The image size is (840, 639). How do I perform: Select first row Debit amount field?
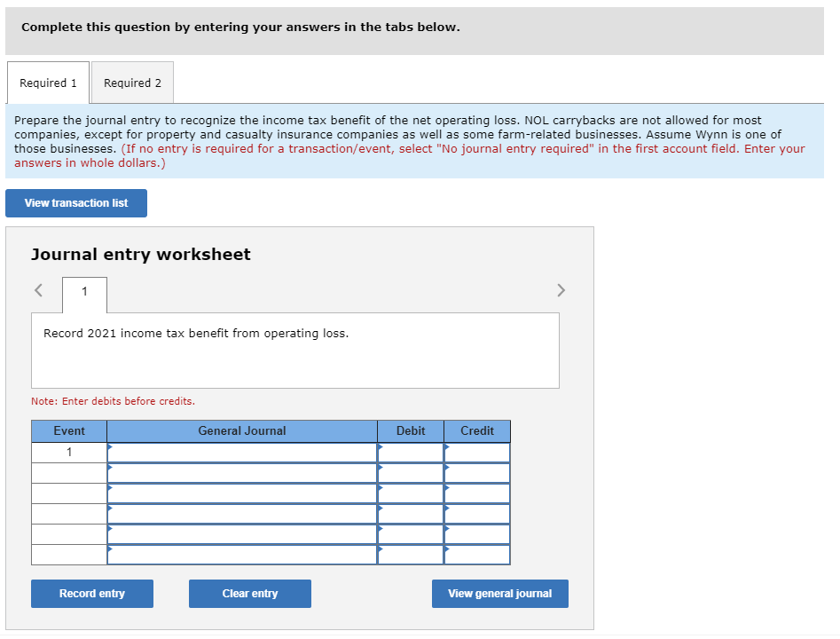point(411,453)
